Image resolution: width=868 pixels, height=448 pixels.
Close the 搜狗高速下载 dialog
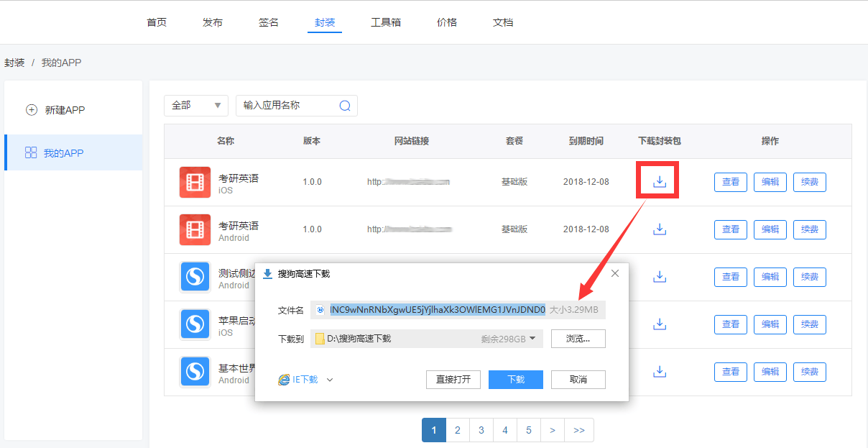click(614, 273)
